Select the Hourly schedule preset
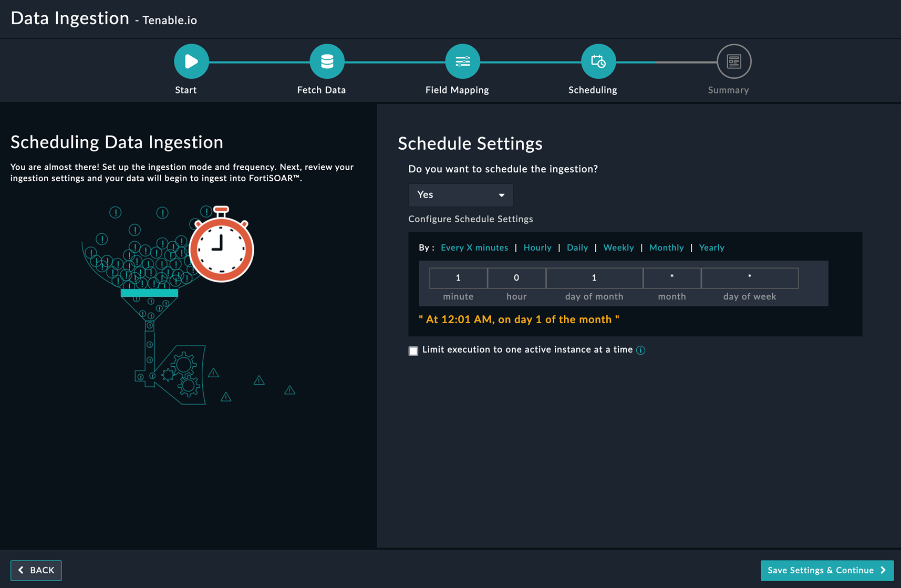 [537, 247]
